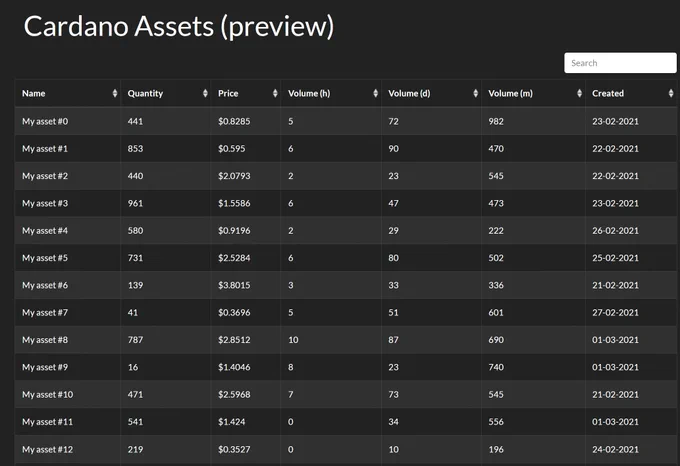
Task: Click price cell $1.4046
Action: [x=234, y=367]
